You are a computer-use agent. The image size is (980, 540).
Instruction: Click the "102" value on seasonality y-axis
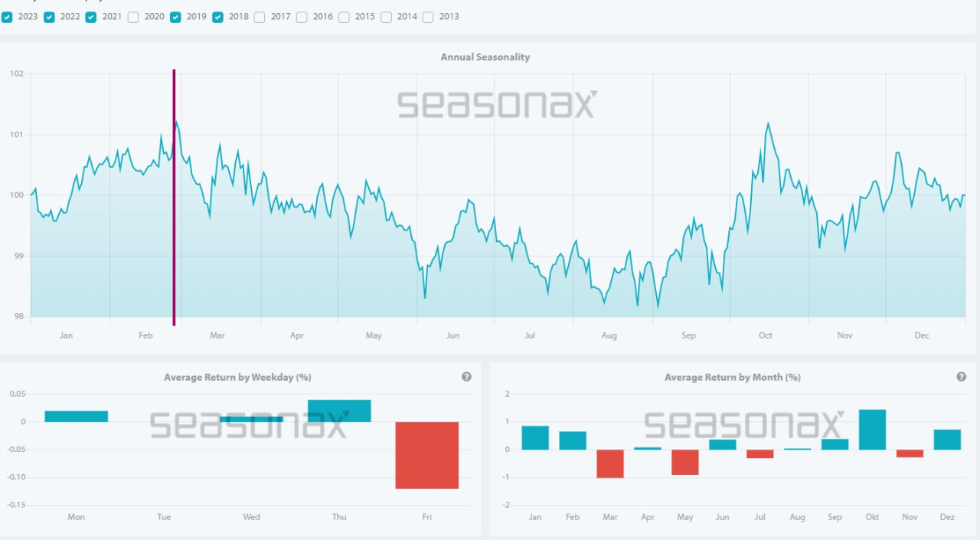coord(17,74)
